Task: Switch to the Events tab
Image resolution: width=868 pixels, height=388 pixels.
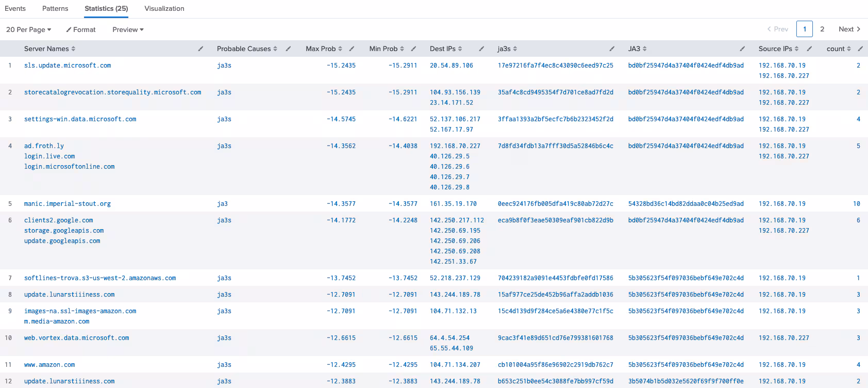Action: pos(15,9)
